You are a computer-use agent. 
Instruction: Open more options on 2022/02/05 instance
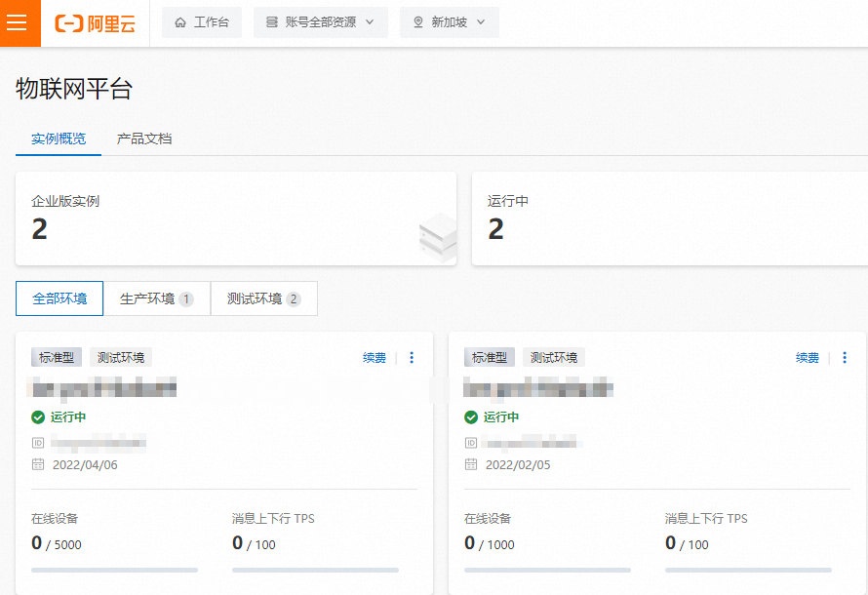[845, 358]
